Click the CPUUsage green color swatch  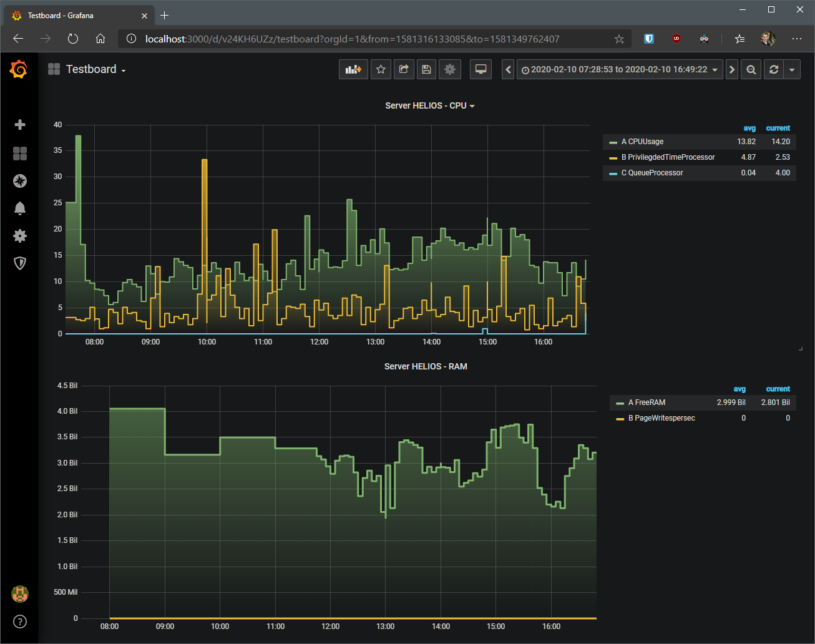613,142
